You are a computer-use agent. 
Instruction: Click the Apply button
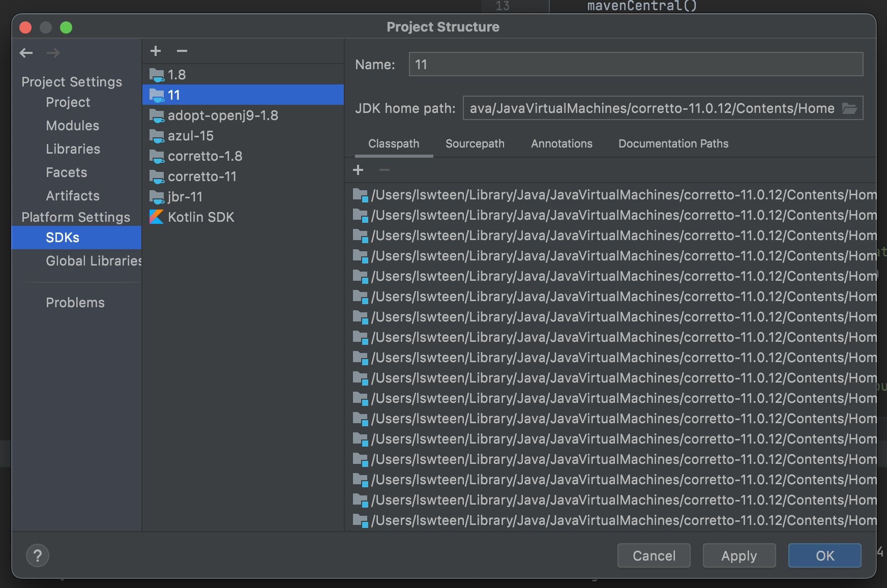tap(740, 555)
